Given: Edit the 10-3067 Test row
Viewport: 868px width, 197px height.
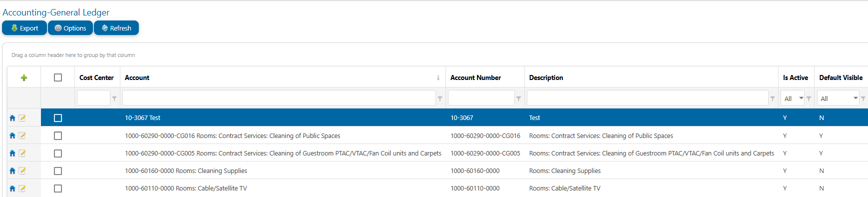Looking at the screenshot, I should coord(22,118).
